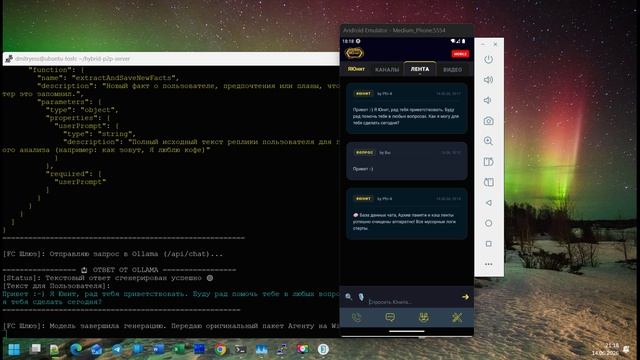Open the Windows Start menu
The width and height of the screenshot is (640, 360).
(x=14, y=349)
